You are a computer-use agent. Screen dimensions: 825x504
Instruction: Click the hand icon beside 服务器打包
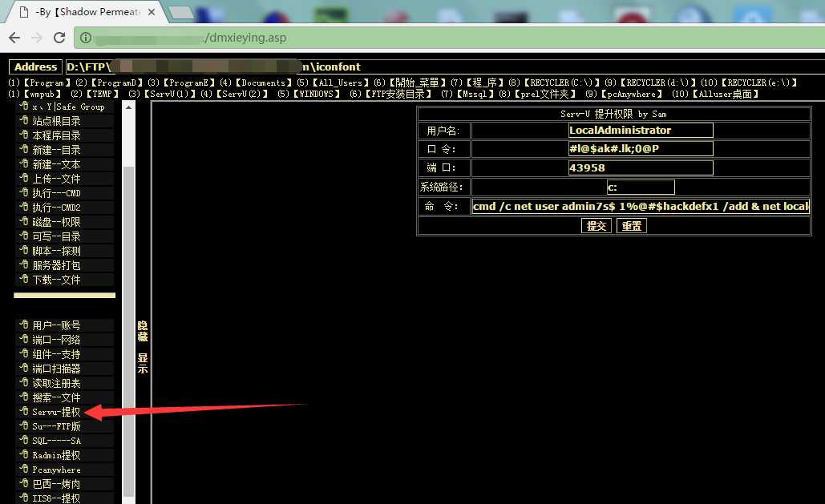coord(24,265)
